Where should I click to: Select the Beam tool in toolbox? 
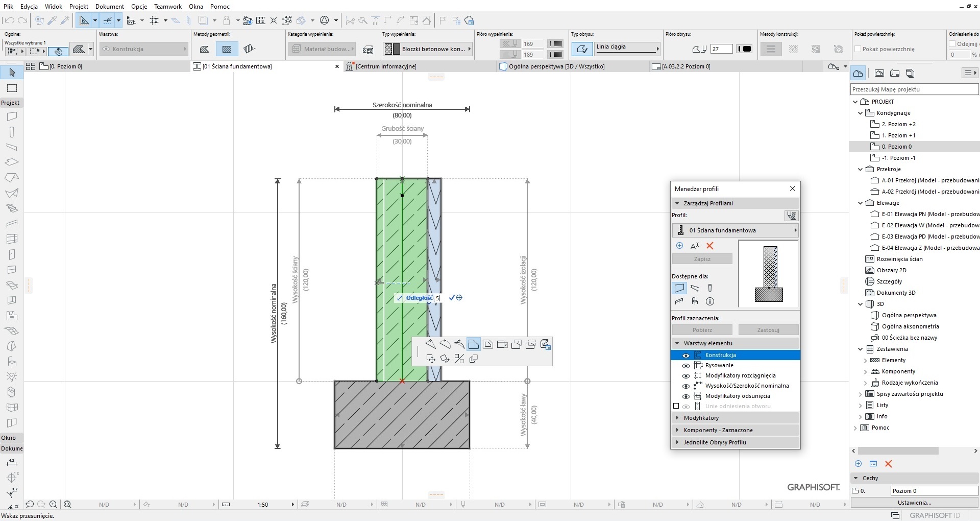[12, 147]
